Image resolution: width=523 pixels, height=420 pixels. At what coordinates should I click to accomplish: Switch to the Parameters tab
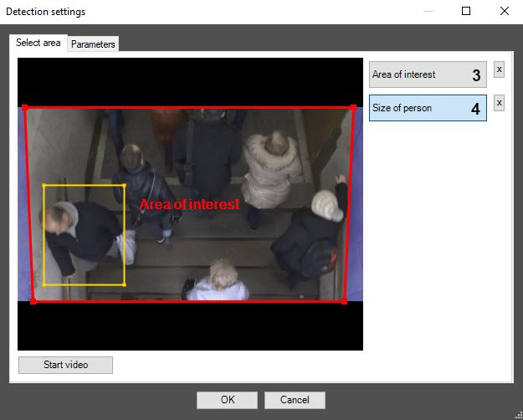coord(93,44)
